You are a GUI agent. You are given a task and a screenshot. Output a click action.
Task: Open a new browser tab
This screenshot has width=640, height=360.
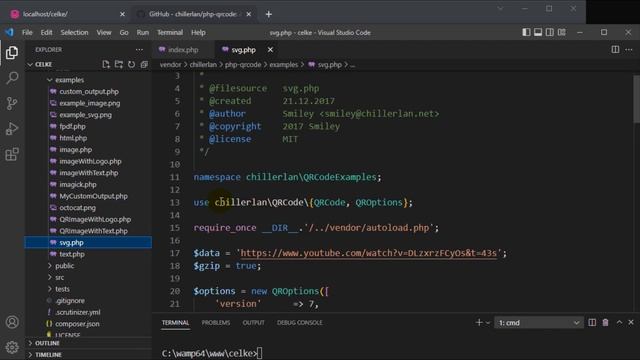(x=269, y=14)
